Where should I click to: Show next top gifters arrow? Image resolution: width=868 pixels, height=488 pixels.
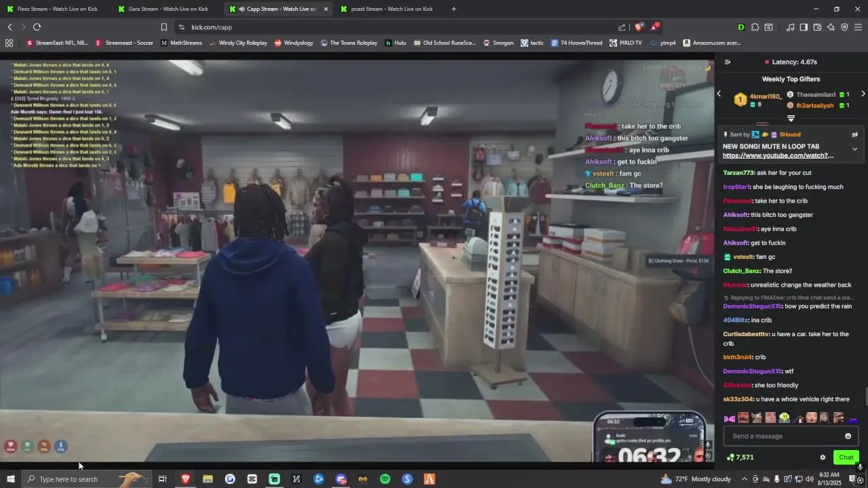point(863,94)
